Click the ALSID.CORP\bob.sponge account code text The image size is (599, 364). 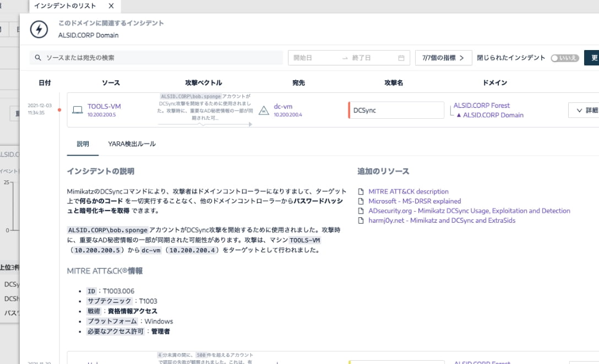[x=108, y=230]
